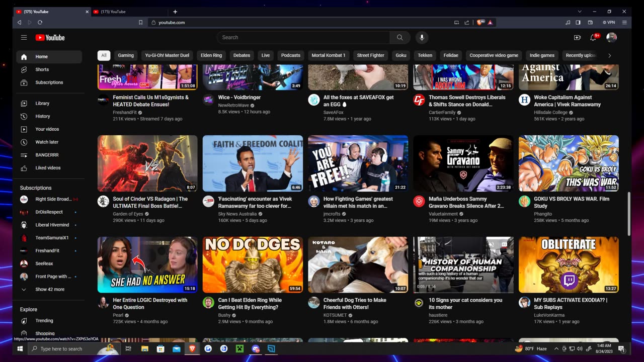Screen dimensions: 644x362
Task: Select the All filter chip
Action: (x=104, y=55)
